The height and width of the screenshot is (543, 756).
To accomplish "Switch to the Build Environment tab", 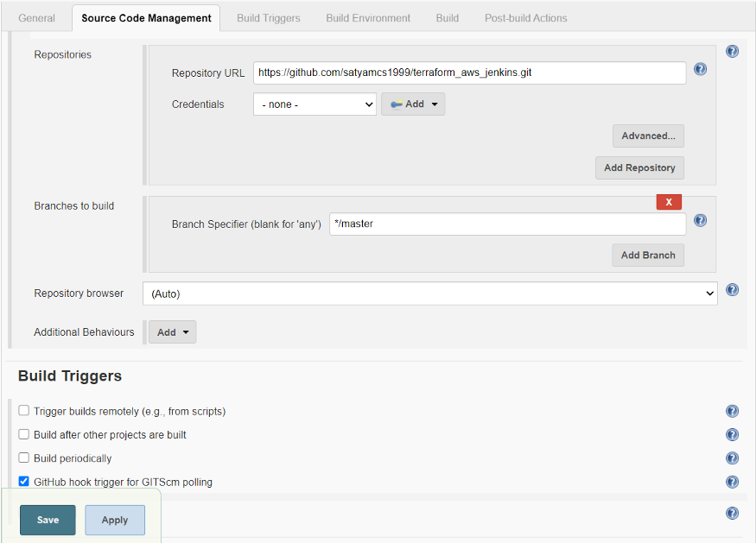I will click(x=368, y=18).
